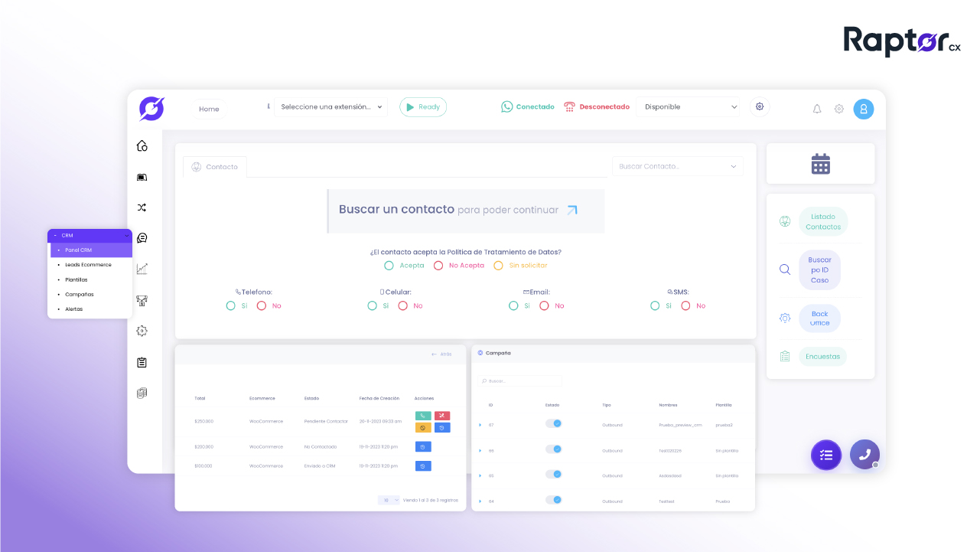Click the yellow block action in the $250.000 row
This screenshot has height=552, width=980.
[423, 427]
